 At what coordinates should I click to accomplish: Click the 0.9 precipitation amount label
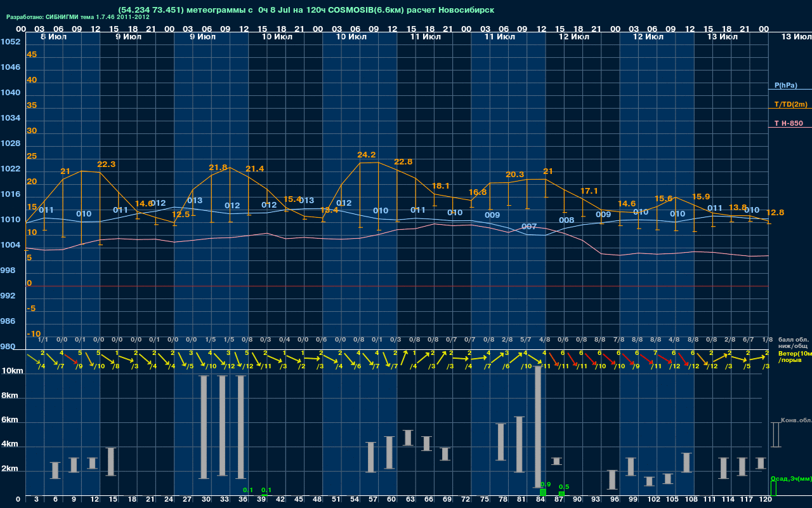546,484
